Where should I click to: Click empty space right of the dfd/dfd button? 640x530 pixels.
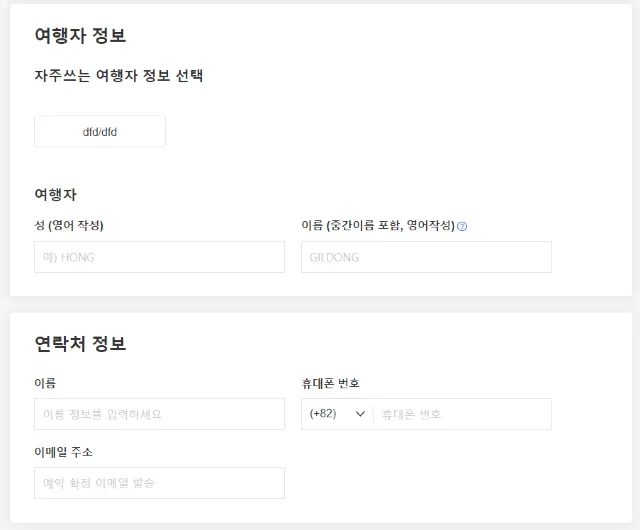pyautogui.click(x=400, y=131)
